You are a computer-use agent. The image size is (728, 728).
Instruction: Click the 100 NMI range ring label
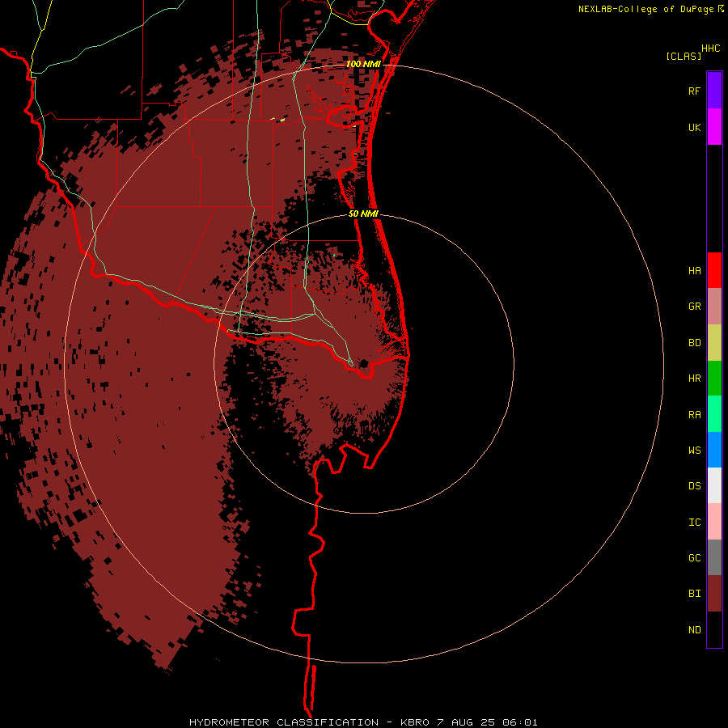coord(363,64)
